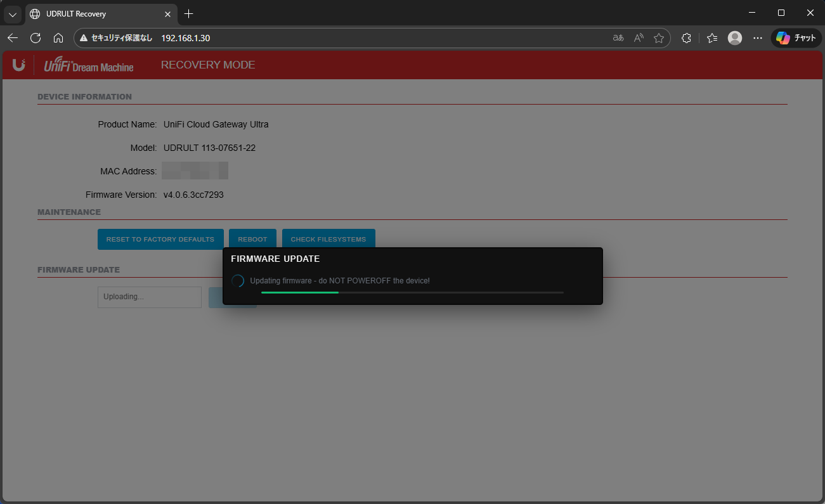Click the translate page icon
The height and width of the screenshot is (504, 825).
tap(618, 38)
